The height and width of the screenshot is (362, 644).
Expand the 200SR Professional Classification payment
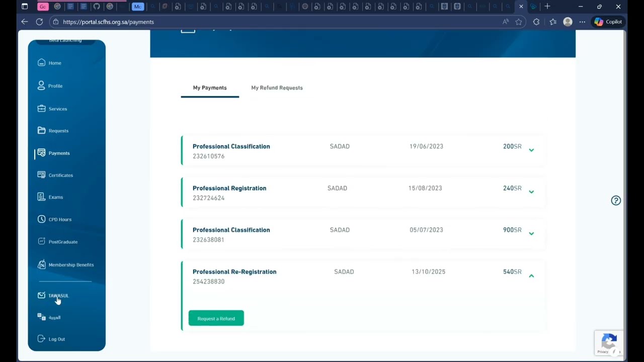tap(531, 150)
